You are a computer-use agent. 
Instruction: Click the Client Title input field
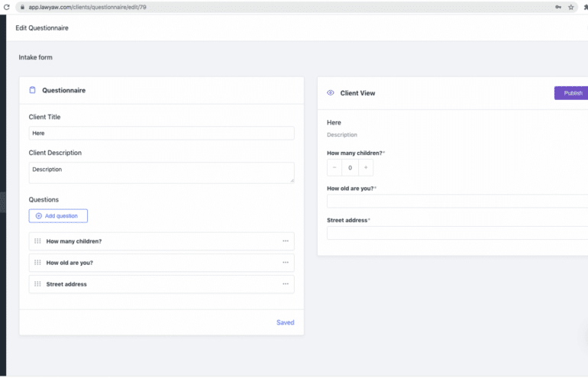[x=162, y=133]
